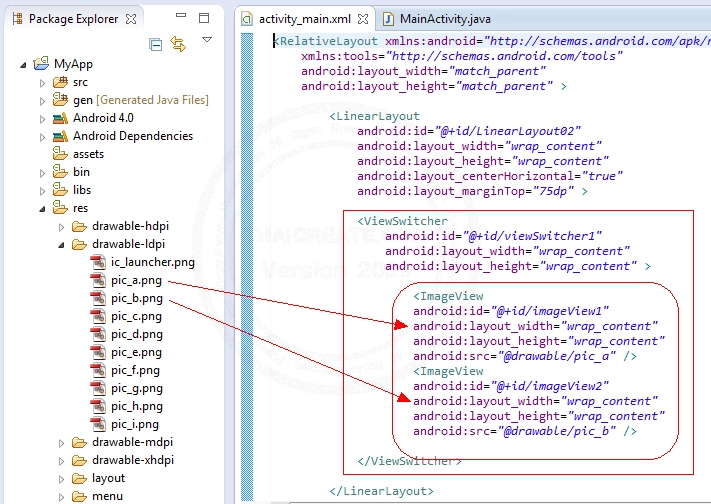
Task: Click the Android 4.0 library icon
Action: [x=60, y=118]
